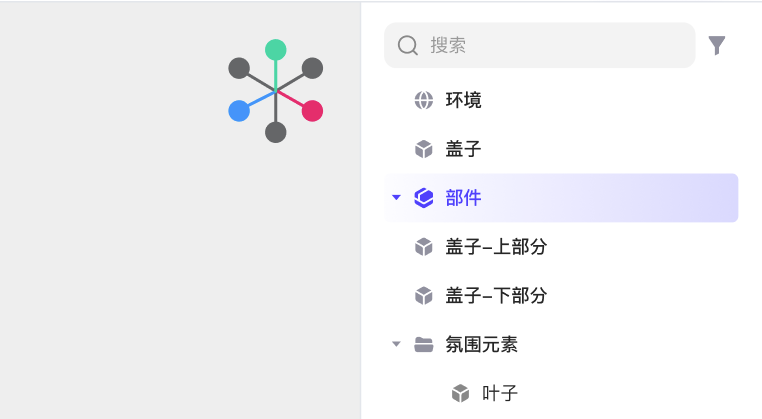762x419 pixels.
Task: Click the magnifier icon in search bar
Action: point(408,46)
